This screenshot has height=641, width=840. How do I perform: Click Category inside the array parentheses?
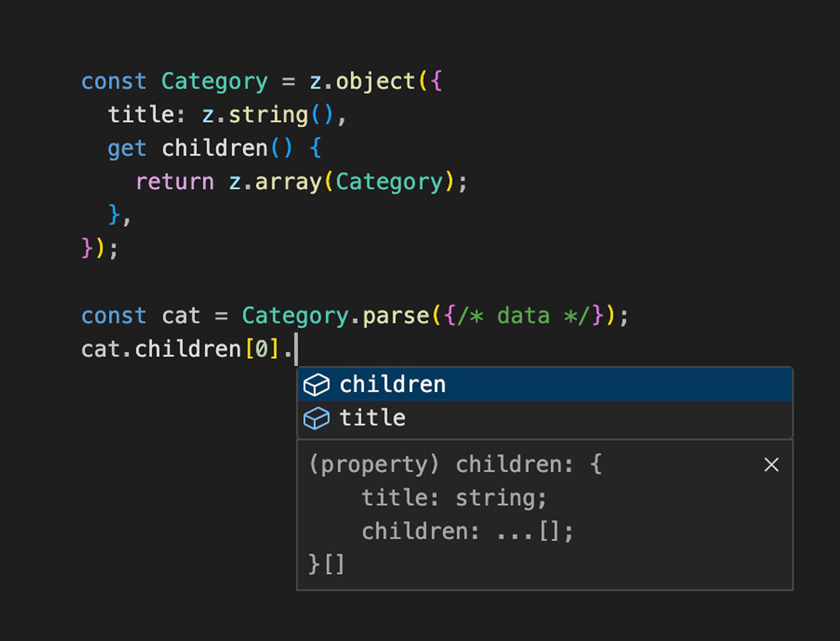point(389,182)
